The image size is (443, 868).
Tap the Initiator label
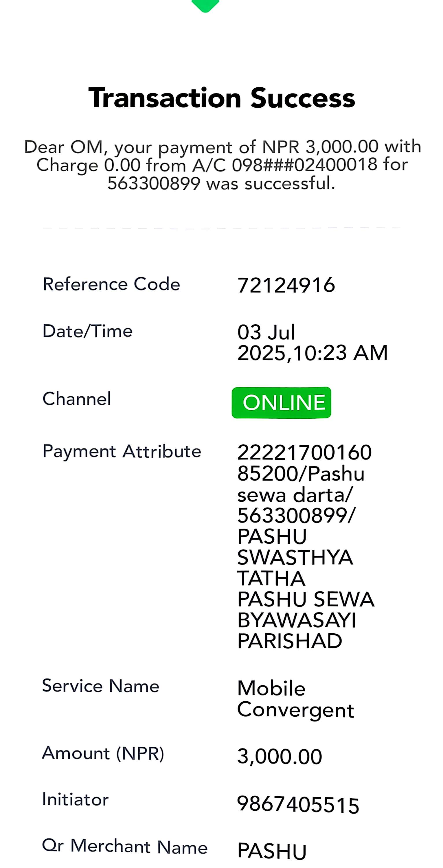coord(75,799)
